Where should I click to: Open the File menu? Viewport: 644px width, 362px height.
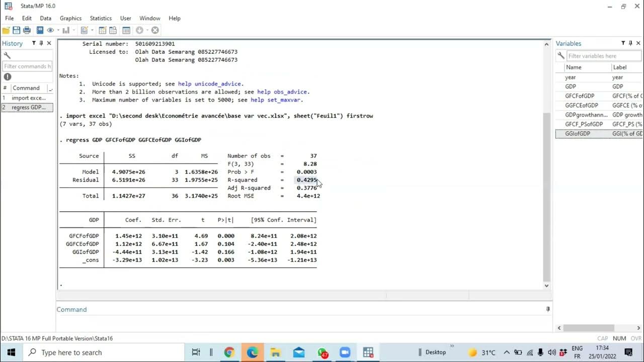(x=10, y=18)
